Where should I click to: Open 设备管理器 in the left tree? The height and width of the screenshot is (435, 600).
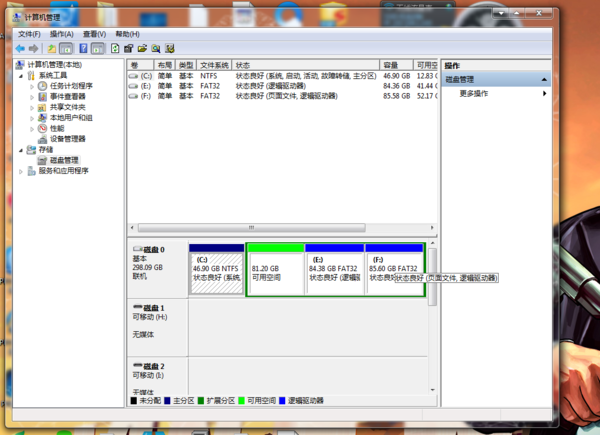click(x=67, y=139)
